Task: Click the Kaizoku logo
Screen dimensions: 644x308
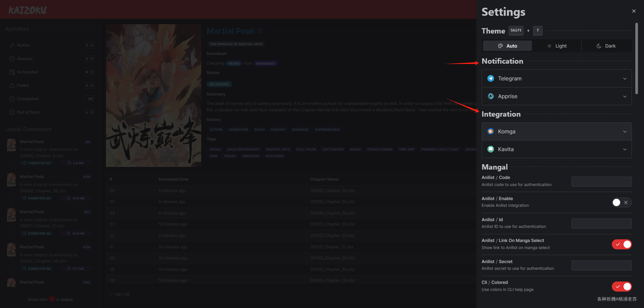Action: pyautogui.click(x=28, y=10)
